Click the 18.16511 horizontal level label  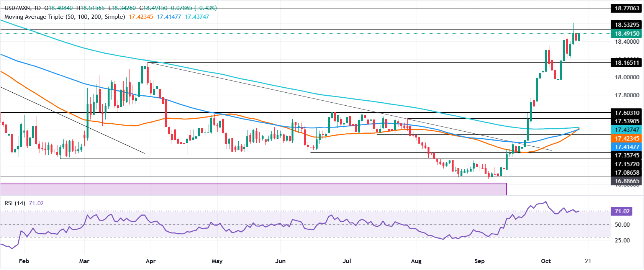627,63
